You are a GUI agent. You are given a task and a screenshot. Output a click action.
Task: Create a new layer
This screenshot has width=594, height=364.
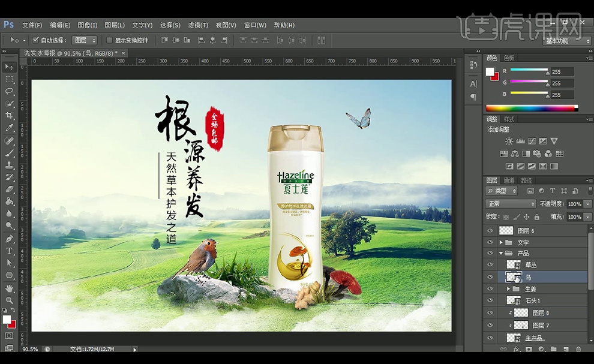click(x=566, y=349)
